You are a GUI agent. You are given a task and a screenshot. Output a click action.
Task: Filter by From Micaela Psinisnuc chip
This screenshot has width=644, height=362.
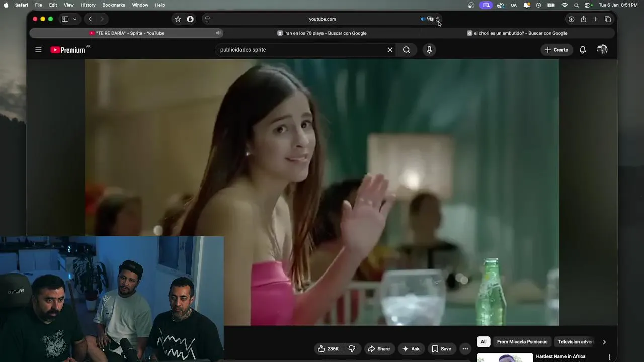pos(522,342)
